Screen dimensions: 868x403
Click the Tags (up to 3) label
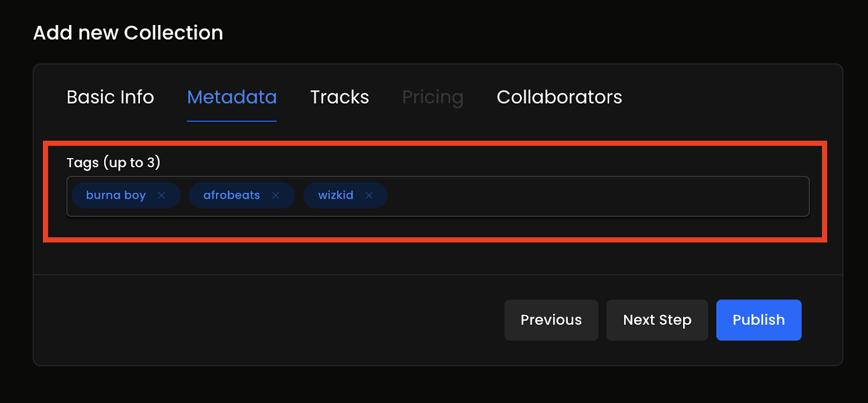[113, 162]
